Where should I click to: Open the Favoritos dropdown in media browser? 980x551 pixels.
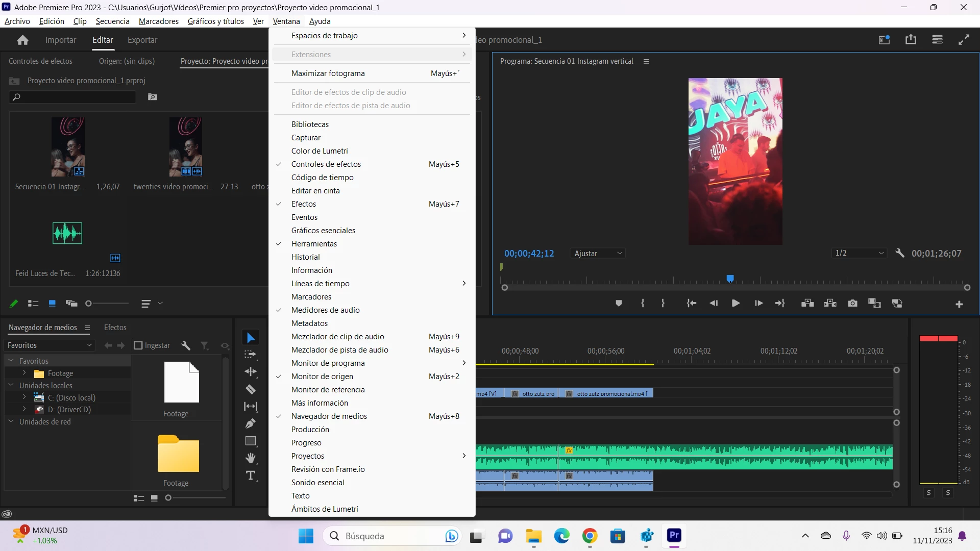(50, 345)
